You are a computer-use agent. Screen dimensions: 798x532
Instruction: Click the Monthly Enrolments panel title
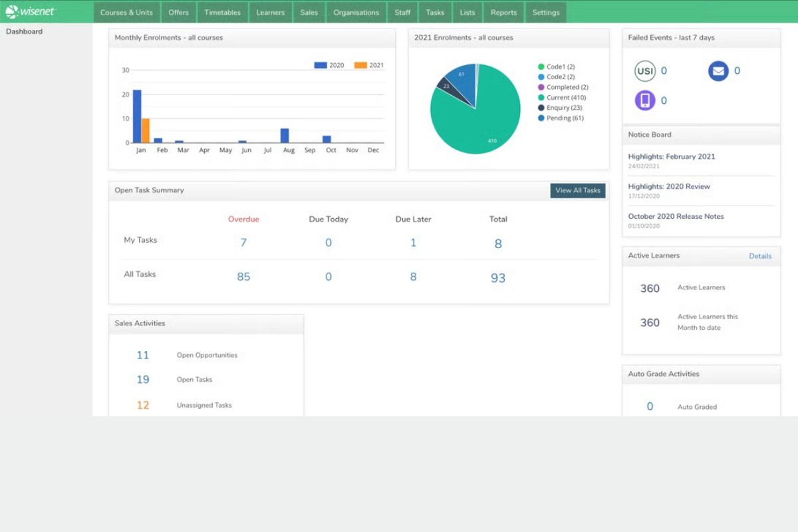[x=169, y=38]
